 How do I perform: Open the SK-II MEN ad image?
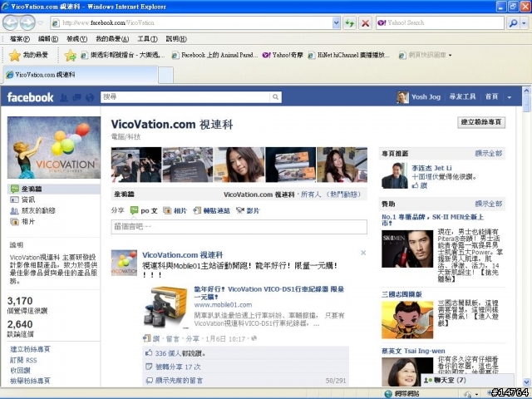tap(407, 249)
